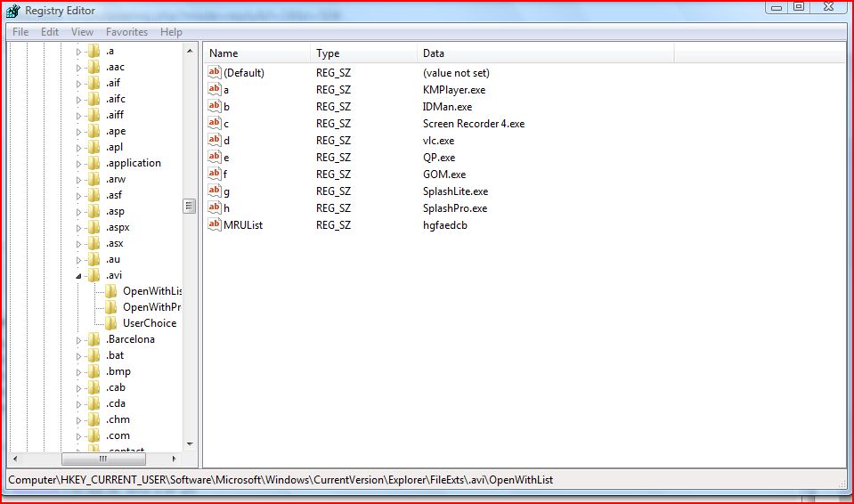Viewport: 854px width, 504px height.
Task: Click the tree pane scroll down arrow
Action: [190, 444]
